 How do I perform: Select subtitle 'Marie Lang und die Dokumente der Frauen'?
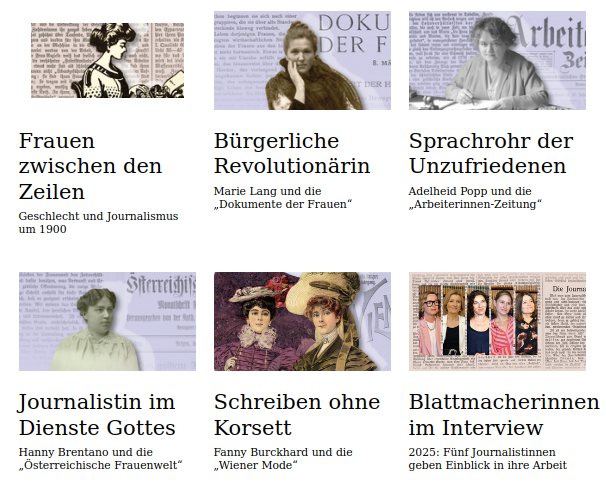pyautogui.click(x=283, y=198)
